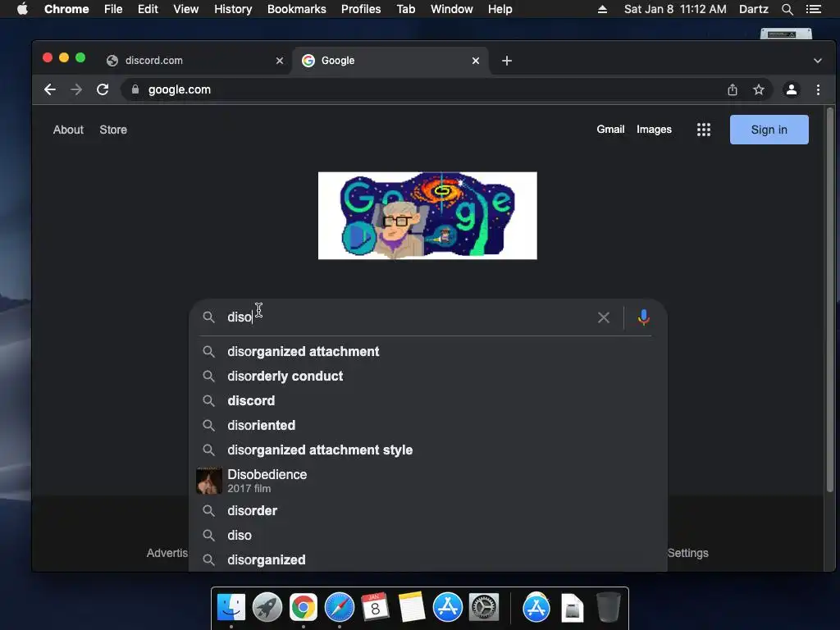Clear the search box with the X
This screenshot has width=840, height=630.
[x=603, y=317]
